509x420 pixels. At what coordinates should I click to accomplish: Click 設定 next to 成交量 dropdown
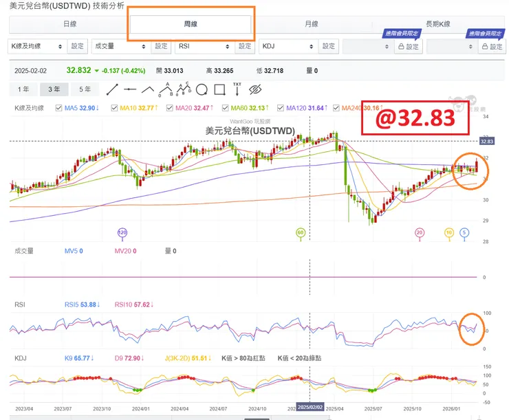point(161,46)
